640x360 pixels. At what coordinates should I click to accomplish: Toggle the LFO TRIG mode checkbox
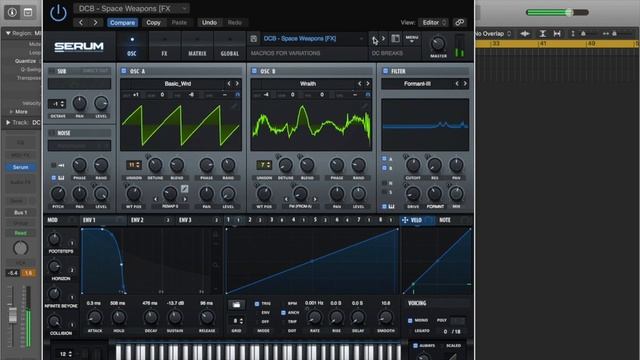pos(257,304)
